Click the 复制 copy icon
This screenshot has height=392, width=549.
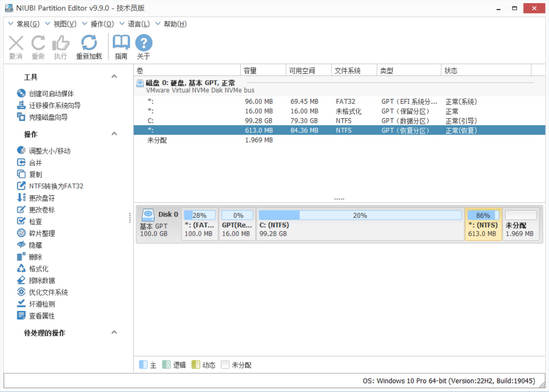(x=21, y=174)
